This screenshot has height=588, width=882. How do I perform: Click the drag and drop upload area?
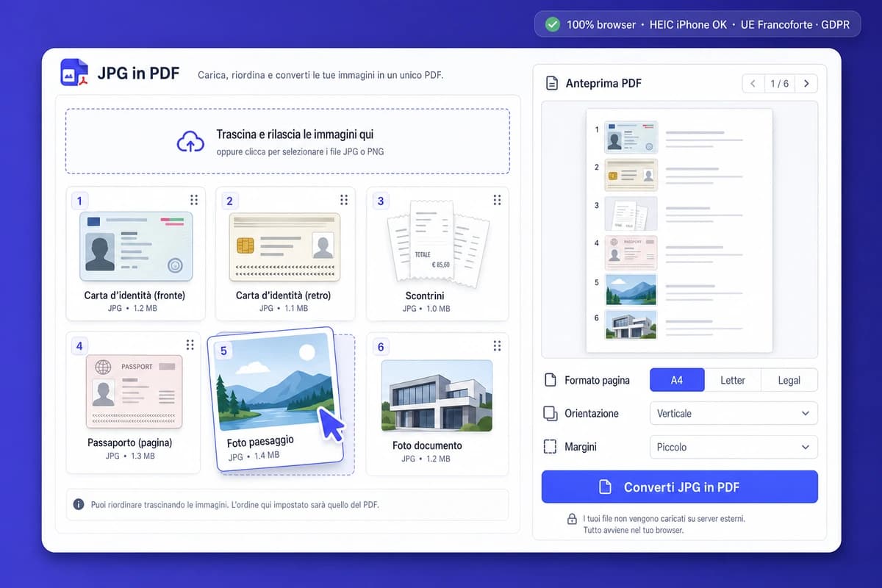coord(287,141)
